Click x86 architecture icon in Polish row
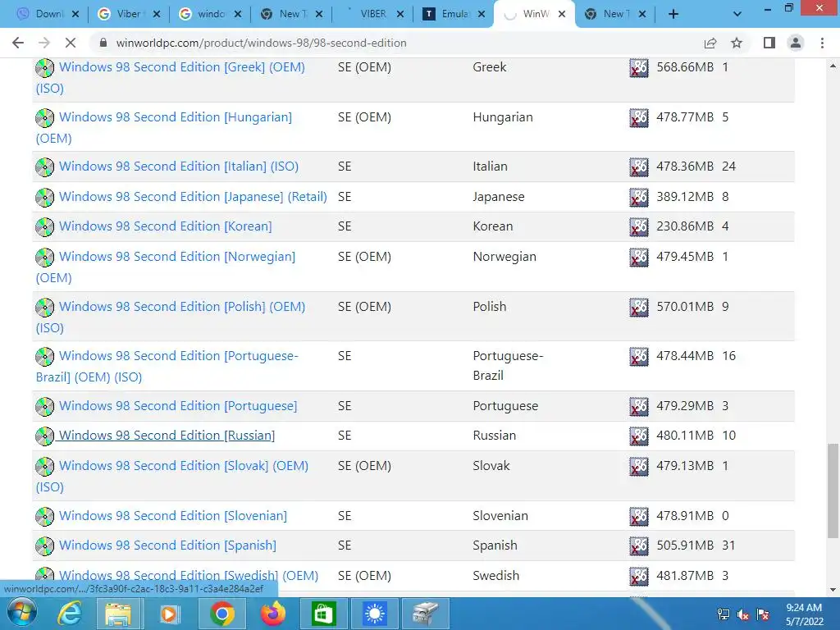840x630 pixels. pyautogui.click(x=638, y=307)
